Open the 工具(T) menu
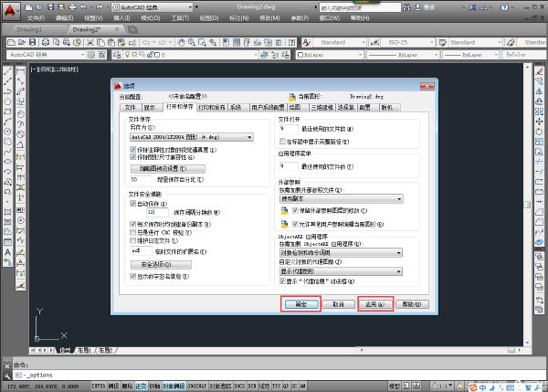The width and height of the screenshot is (548, 392). click(180, 18)
